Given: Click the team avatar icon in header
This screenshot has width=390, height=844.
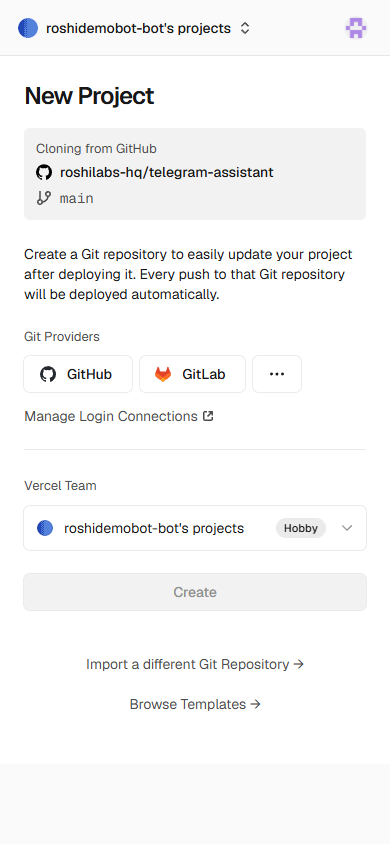Looking at the screenshot, I should pyautogui.click(x=28, y=28).
